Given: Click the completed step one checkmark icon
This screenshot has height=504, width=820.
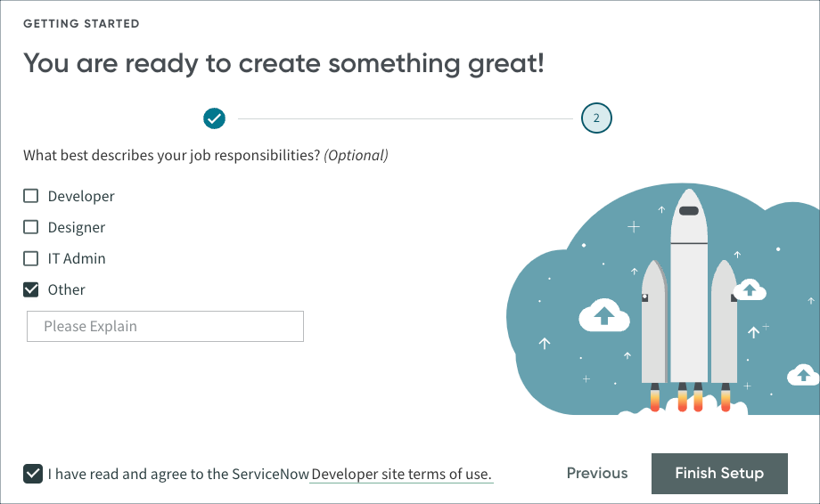Looking at the screenshot, I should (214, 118).
